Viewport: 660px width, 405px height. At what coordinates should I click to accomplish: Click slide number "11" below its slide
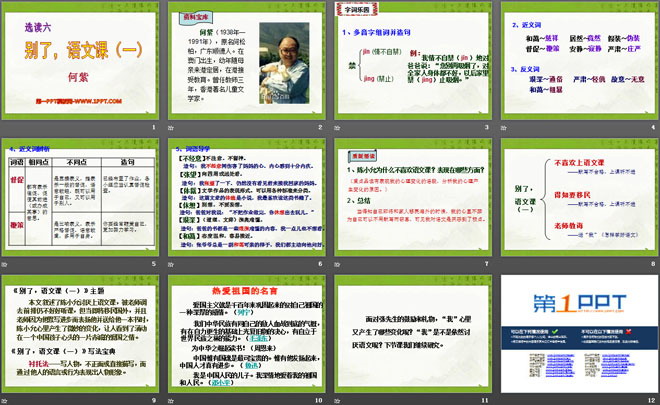485,400
